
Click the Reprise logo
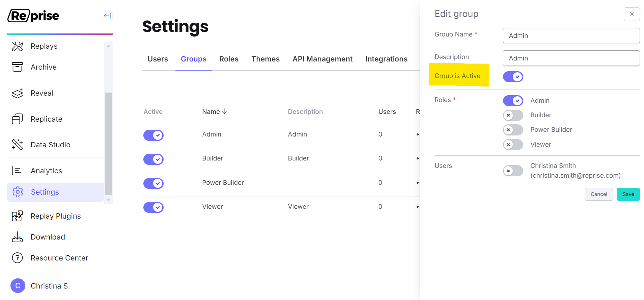[33, 16]
